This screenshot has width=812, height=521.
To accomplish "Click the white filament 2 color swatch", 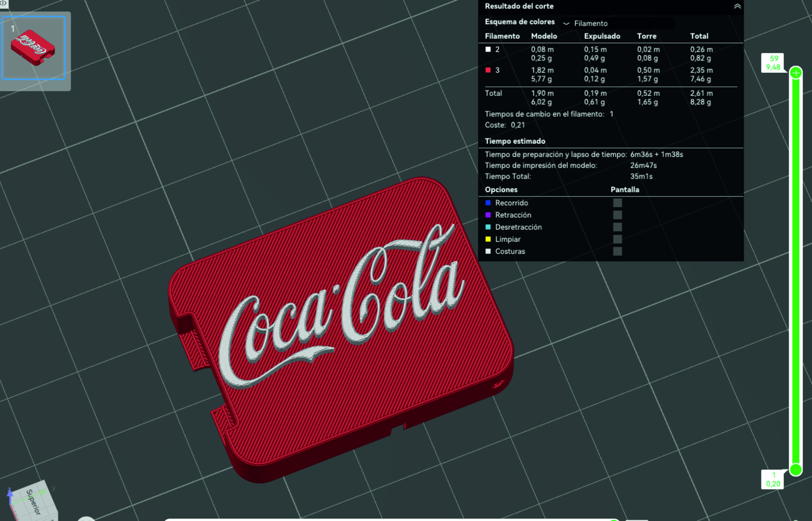I will coord(488,49).
